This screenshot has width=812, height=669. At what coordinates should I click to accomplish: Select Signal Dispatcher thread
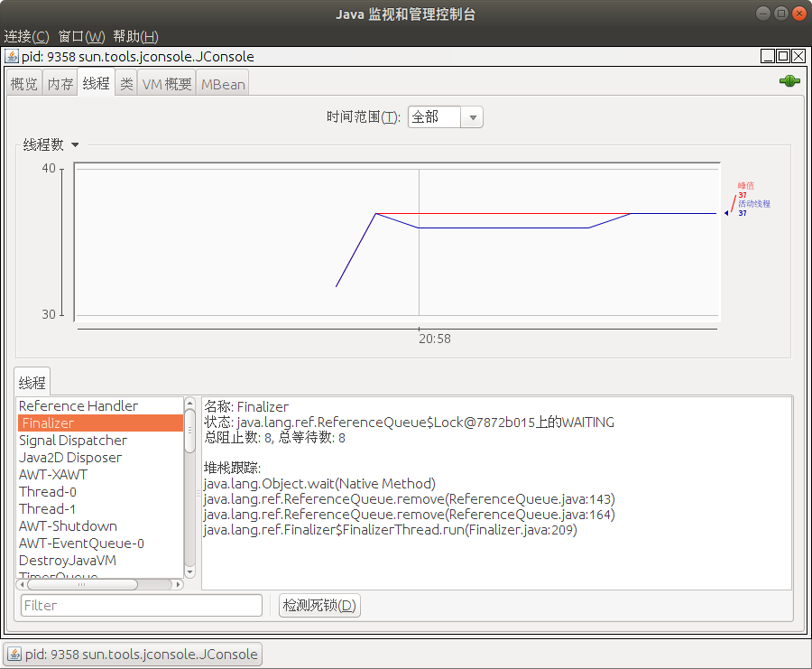pos(100,440)
